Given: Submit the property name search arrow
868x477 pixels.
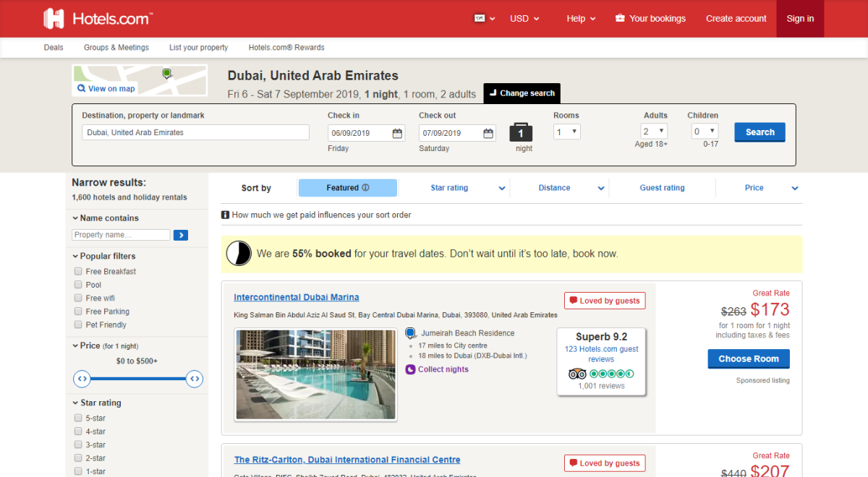Looking at the screenshot, I should (181, 235).
